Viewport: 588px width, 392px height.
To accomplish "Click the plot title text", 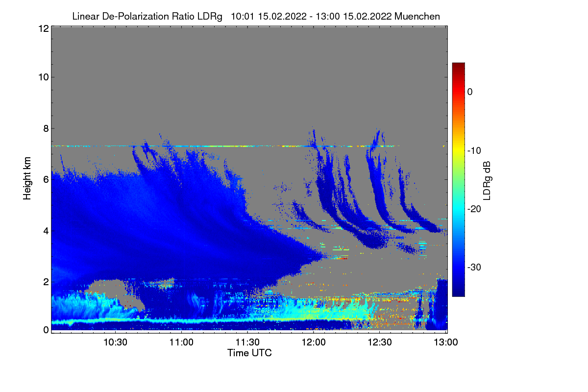I will click(x=256, y=16).
